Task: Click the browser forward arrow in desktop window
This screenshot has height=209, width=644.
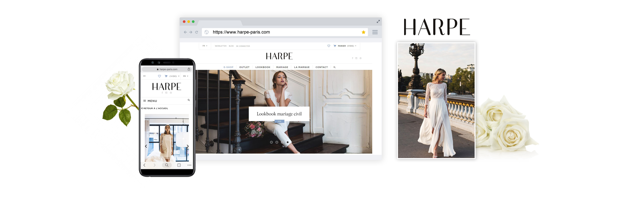Action: pos(191,32)
